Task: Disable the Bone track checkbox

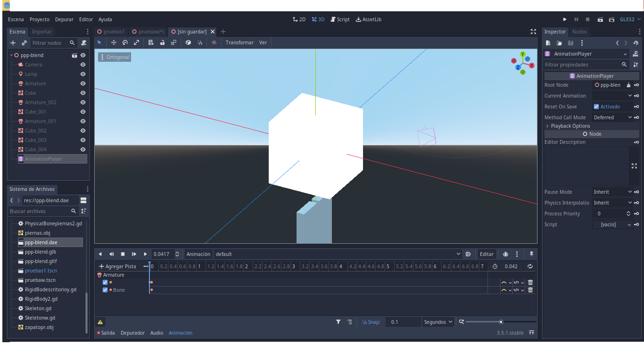Action: (x=105, y=290)
